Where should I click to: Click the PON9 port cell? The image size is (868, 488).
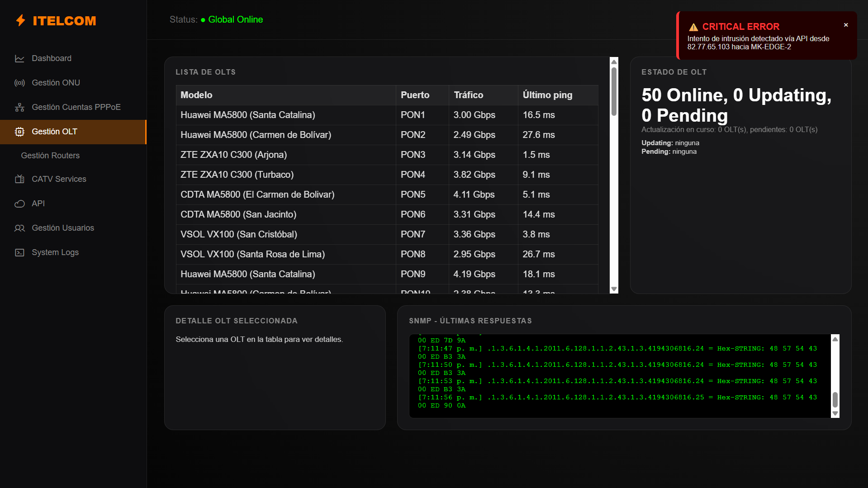(422, 274)
